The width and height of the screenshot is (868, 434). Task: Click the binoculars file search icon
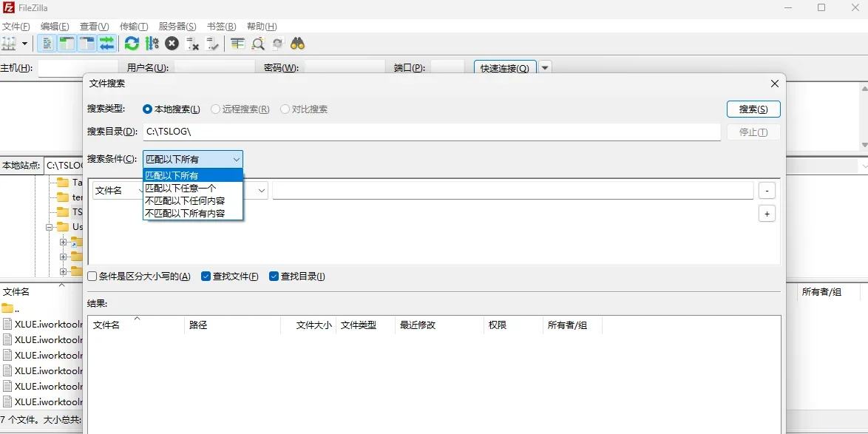pyautogui.click(x=298, y=43)
